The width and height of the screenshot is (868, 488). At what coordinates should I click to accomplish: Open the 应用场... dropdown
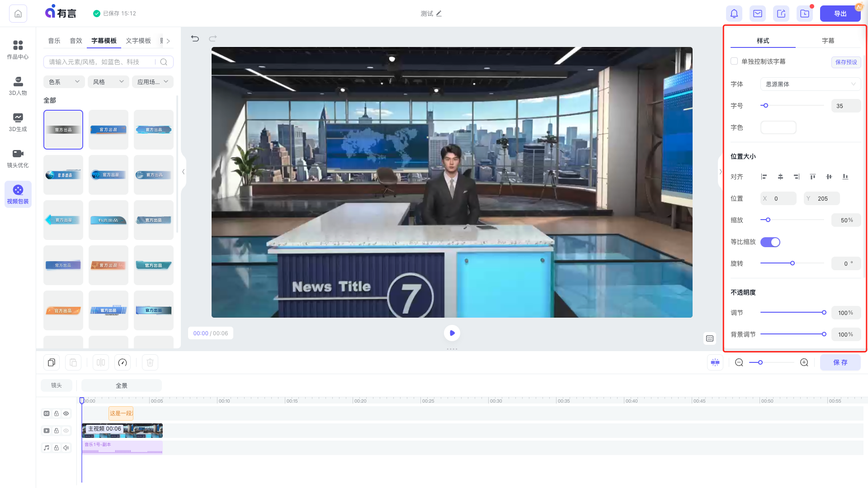(153, 82)
